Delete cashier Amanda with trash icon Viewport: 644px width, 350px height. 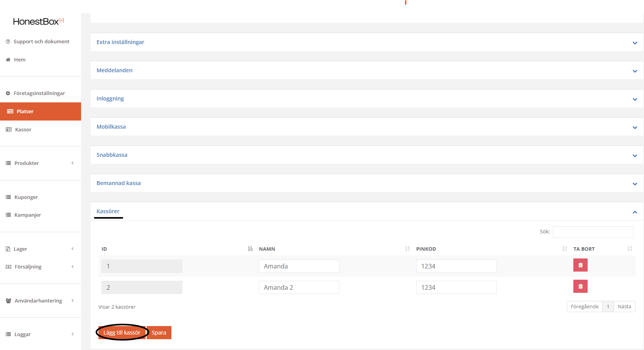click(580, 265)
